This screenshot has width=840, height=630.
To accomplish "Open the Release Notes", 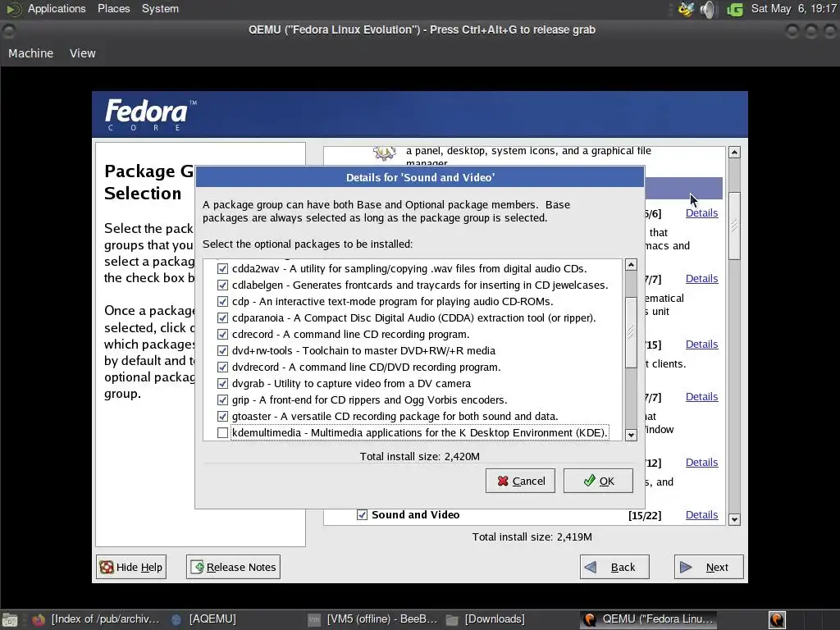I will tap(233, 567).
